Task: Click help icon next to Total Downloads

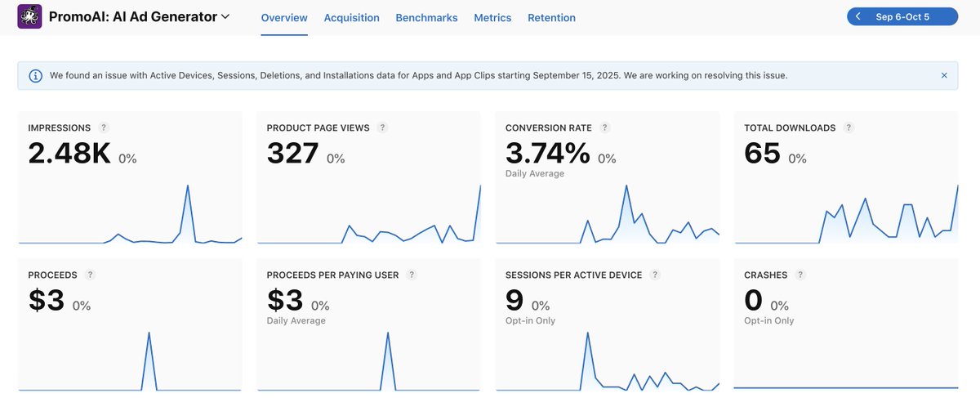Action: coord(849,127)
